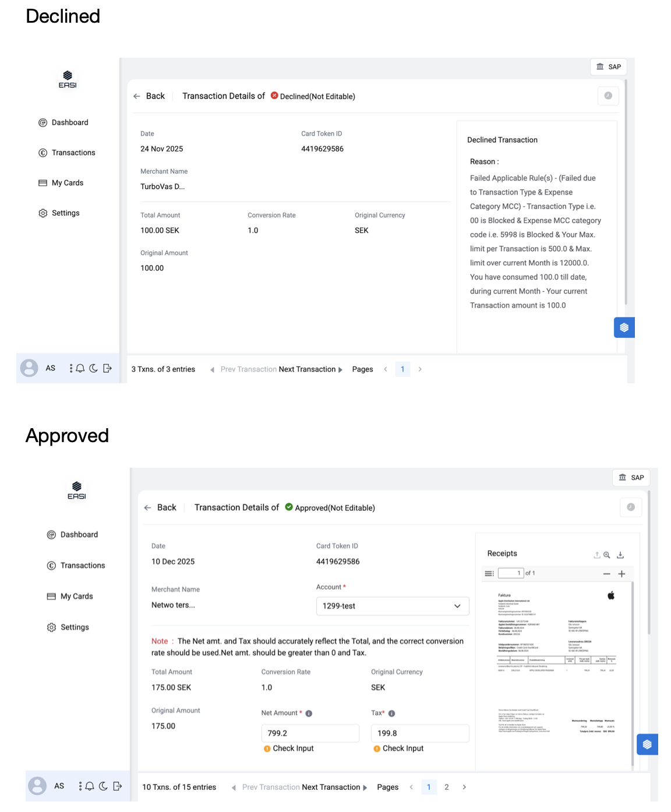Click Back on the Declined transaction details
The image size is (671, 812).
[x=150, y=96]
